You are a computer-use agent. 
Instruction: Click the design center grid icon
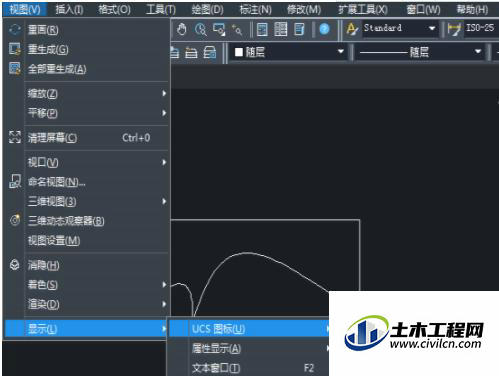click(281, 29)
